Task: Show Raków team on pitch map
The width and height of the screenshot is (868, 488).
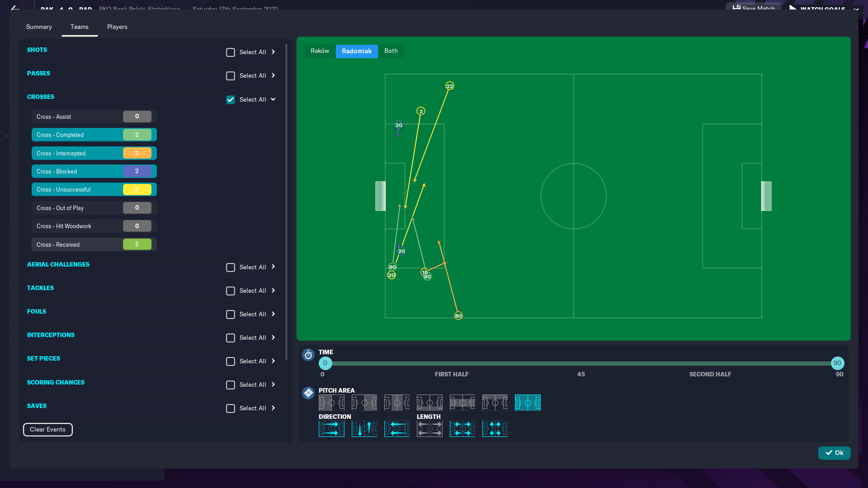Action: (320, 51)
